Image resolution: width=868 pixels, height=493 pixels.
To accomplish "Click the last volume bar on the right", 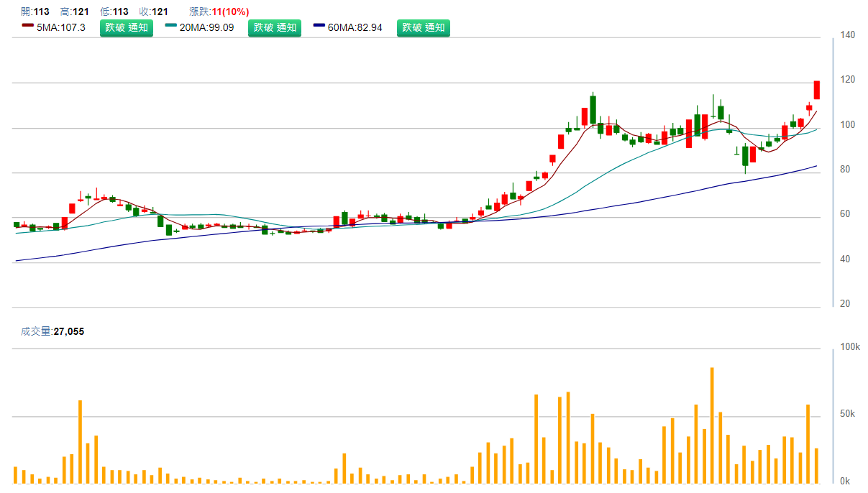I will coord(817,465).
